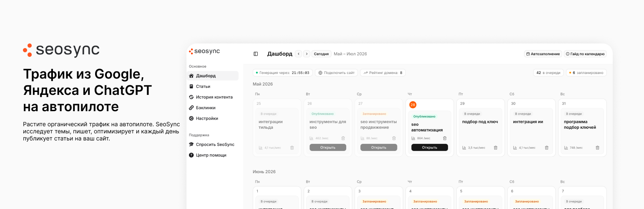Image resolution: width=644 pixels, height=209 pixels.
Task: Click the Июнь 2026 month heading
Action: point(264,172)
